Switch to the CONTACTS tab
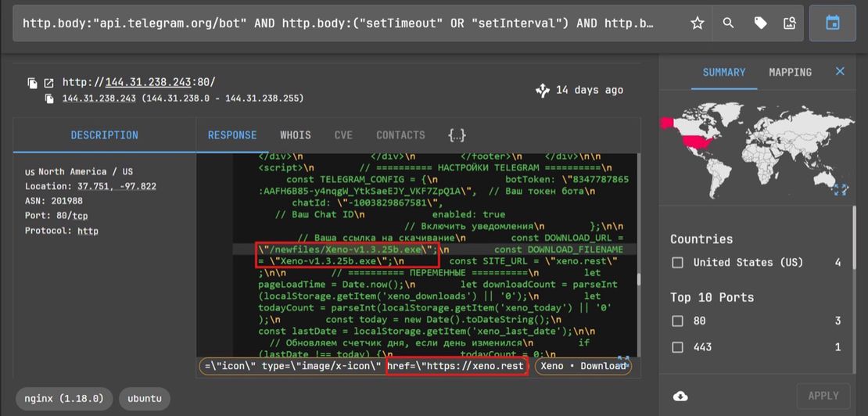Viewport: 868px width, 416px height. 400,135
